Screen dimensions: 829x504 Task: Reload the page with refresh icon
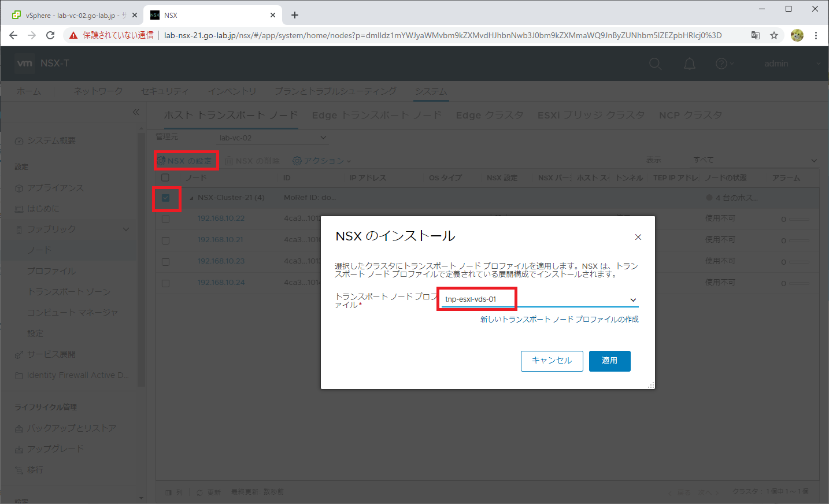50,35
